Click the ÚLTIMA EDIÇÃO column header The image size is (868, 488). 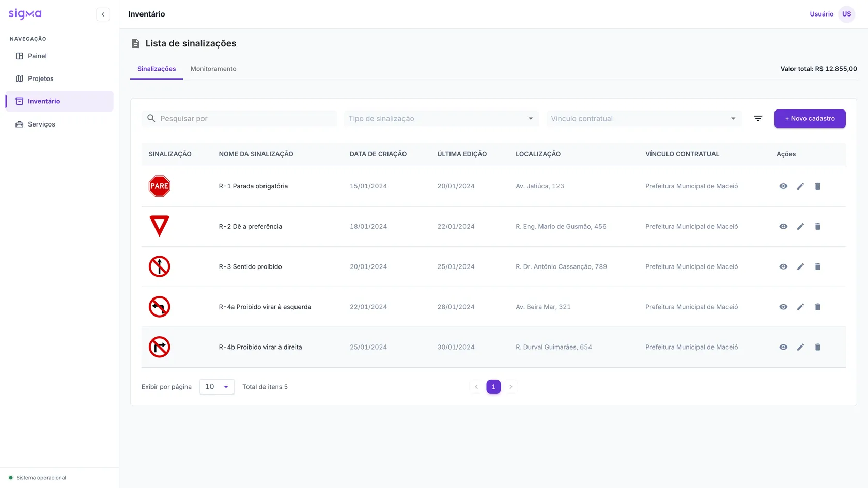pyautogui.click(x=462, y=154)
